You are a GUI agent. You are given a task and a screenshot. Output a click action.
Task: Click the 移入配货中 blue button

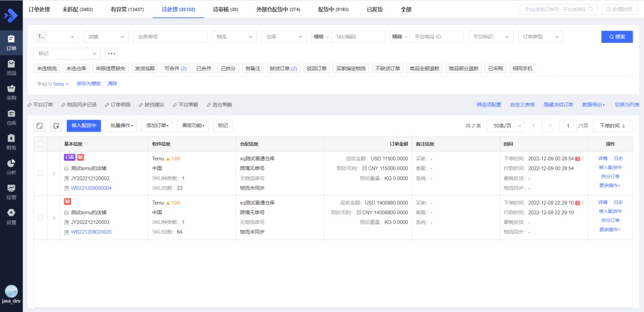click(83, 126)
